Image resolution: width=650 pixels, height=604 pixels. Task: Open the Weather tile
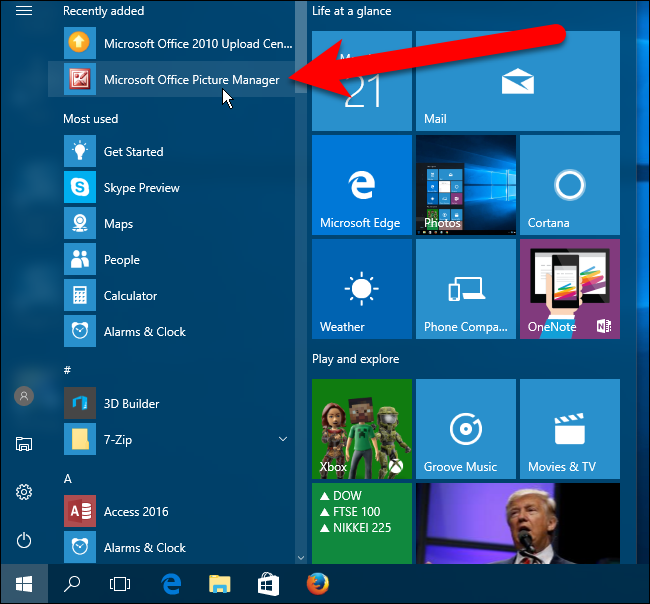pyautogui.click(x=362, y=289)
